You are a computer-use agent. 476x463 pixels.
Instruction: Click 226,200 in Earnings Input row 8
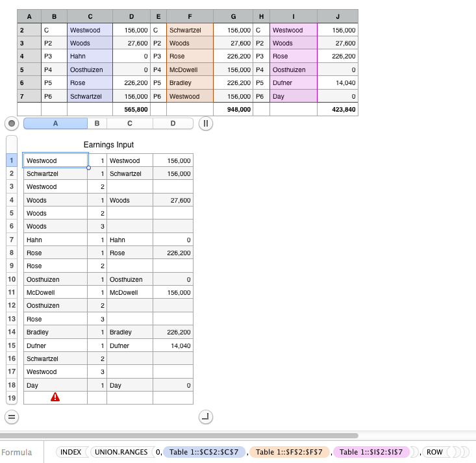click(x=173, y=253)
